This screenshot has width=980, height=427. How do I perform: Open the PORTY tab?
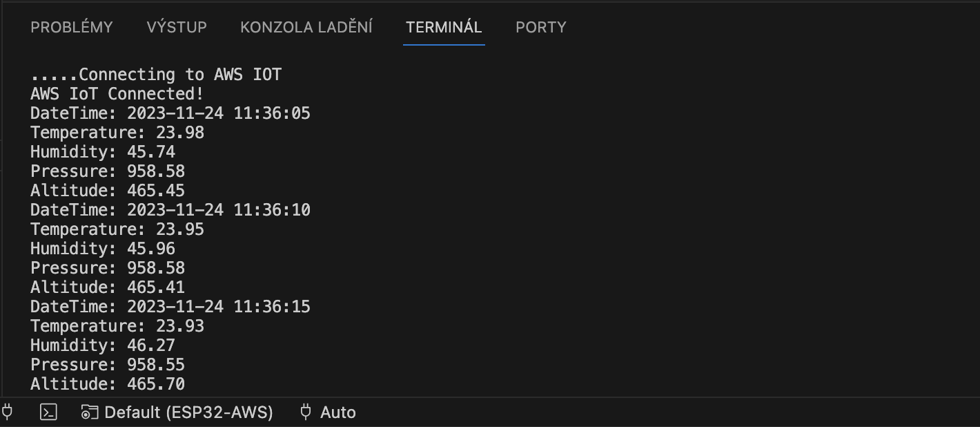[541, 28]
